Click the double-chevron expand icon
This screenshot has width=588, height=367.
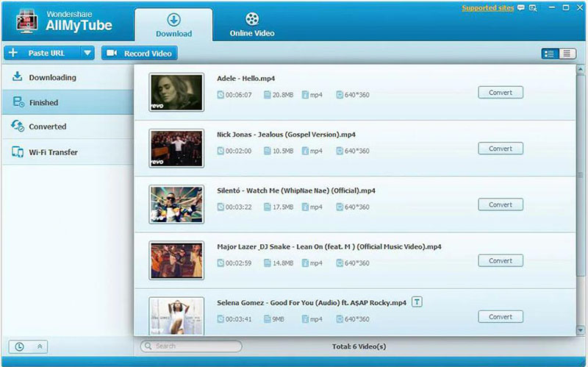coord(40,346)
